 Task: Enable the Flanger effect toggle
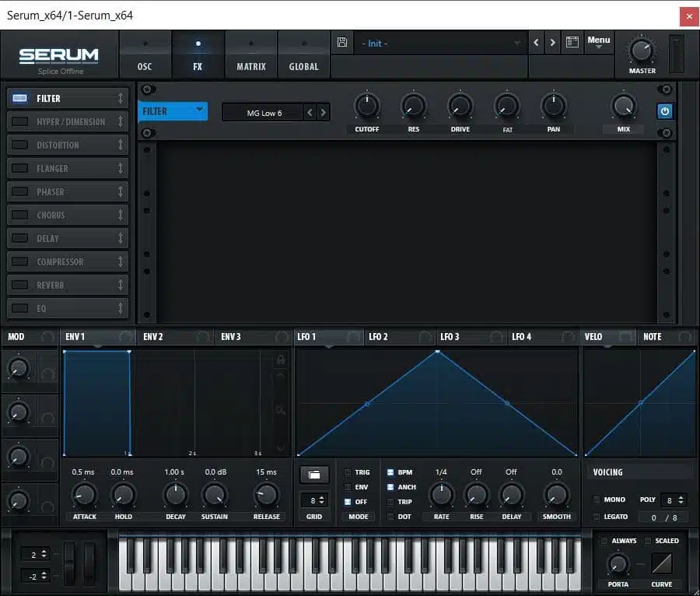pyautogui.click(x=19, y=168)
